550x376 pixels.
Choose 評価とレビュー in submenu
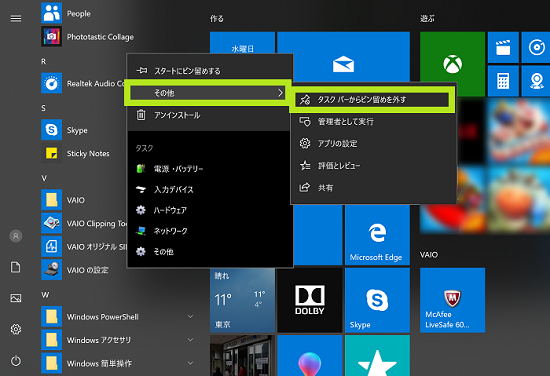tap(374, 166)
